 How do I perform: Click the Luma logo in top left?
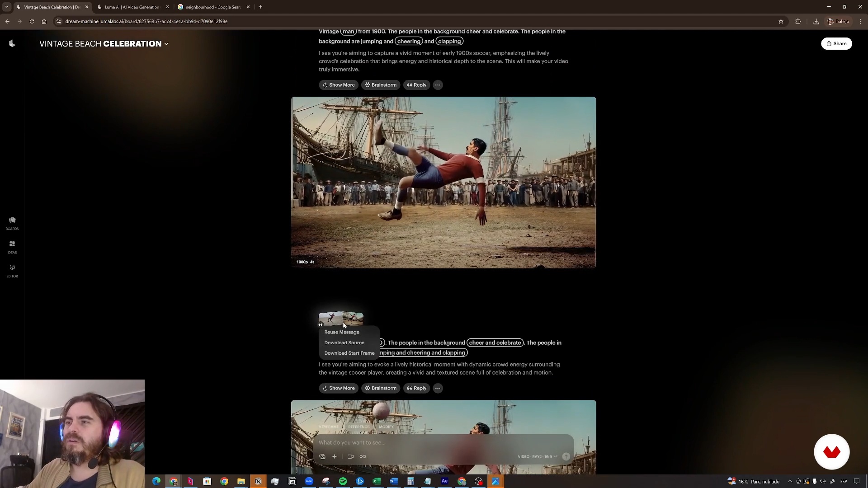coord(12,44)
